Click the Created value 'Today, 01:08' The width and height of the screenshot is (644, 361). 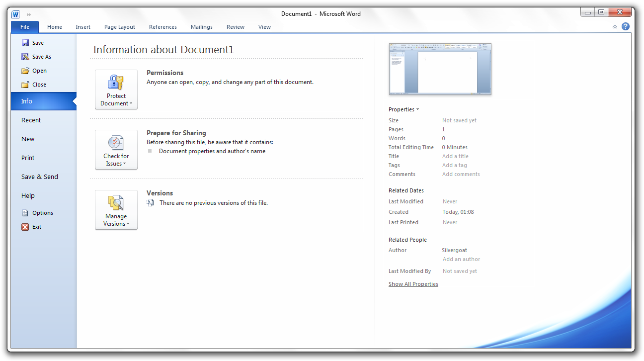(458, 212)
